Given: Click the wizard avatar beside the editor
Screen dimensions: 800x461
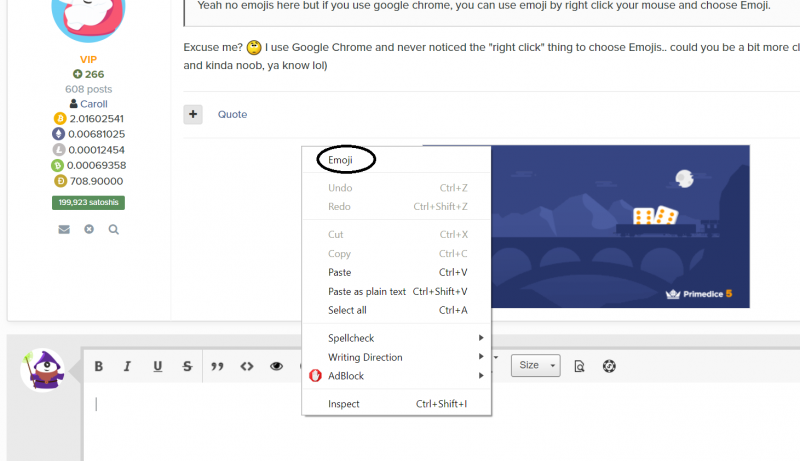Looking at the screenshot, I should click(x=43, y=371).
